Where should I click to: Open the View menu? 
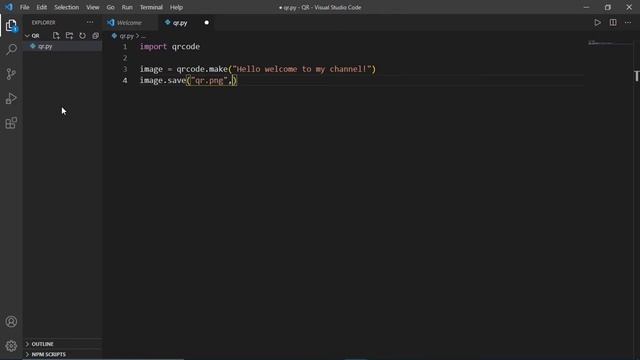pyautogui.click(x=93, y=7)
